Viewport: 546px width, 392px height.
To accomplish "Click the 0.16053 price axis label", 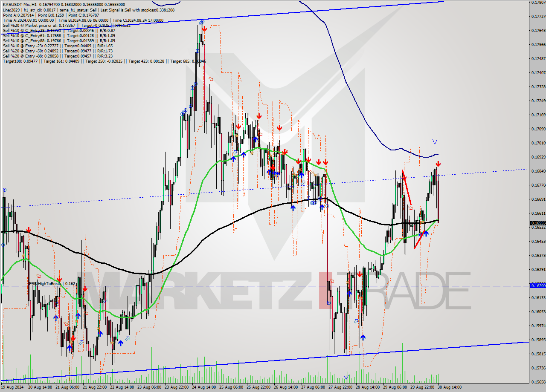I will (x=538, y=311).
